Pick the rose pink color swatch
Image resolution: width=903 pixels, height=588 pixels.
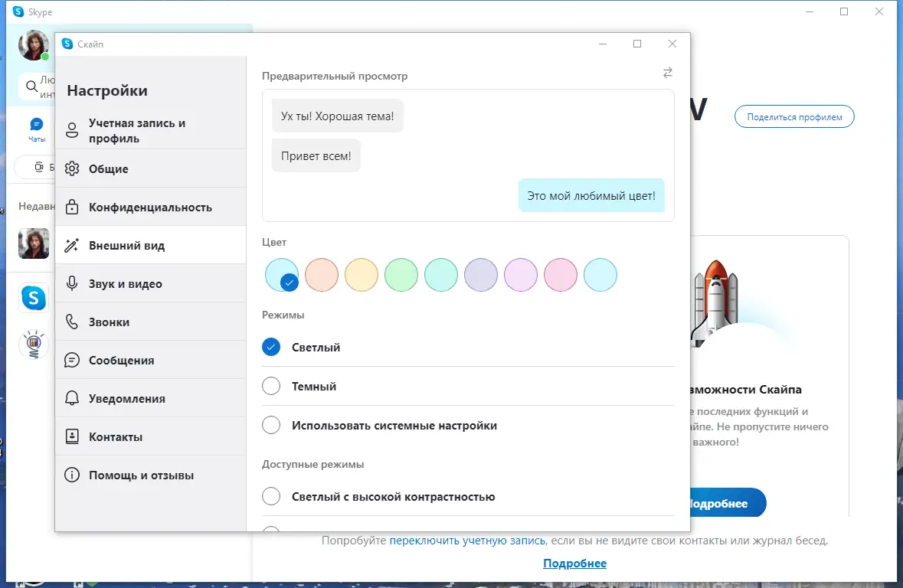point(561,275)
